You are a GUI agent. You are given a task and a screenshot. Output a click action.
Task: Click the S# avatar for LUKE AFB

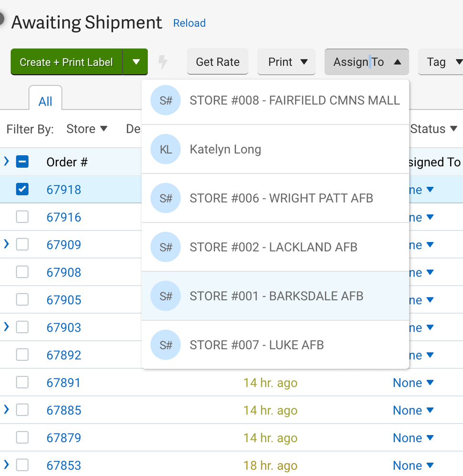pyautogui.click(x=165, y=345)
